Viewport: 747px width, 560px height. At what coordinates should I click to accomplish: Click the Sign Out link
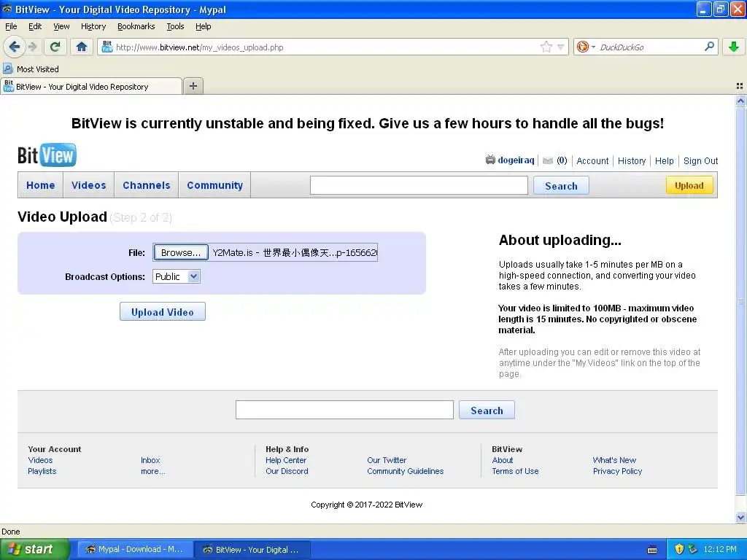pyautogui.click(x=700, y=161)
